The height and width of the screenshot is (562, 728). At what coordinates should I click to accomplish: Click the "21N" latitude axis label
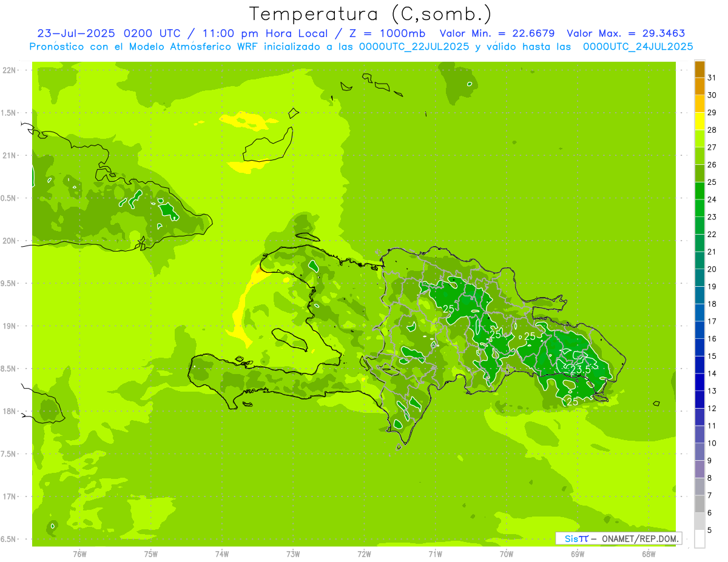click(x=8, y=155)
